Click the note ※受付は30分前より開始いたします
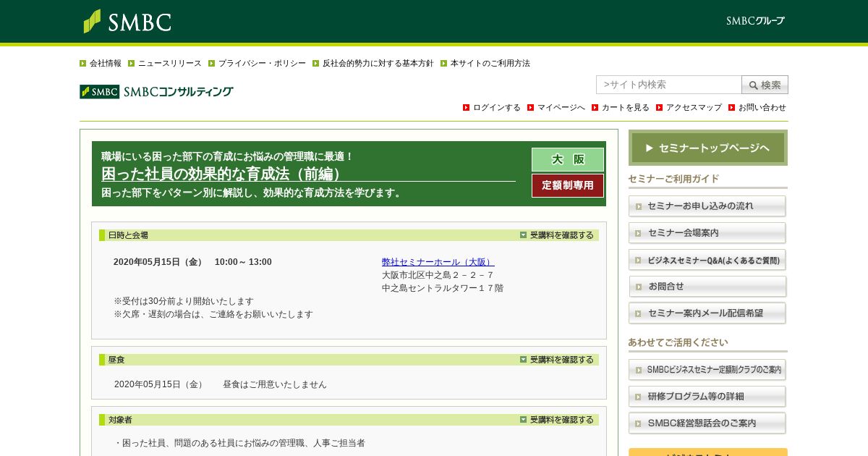 click(x=184, y=301)
